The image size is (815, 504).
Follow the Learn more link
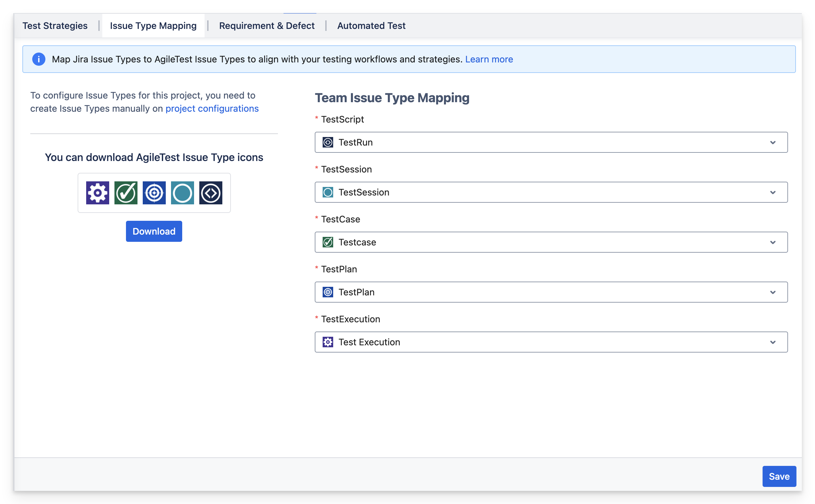489,59
